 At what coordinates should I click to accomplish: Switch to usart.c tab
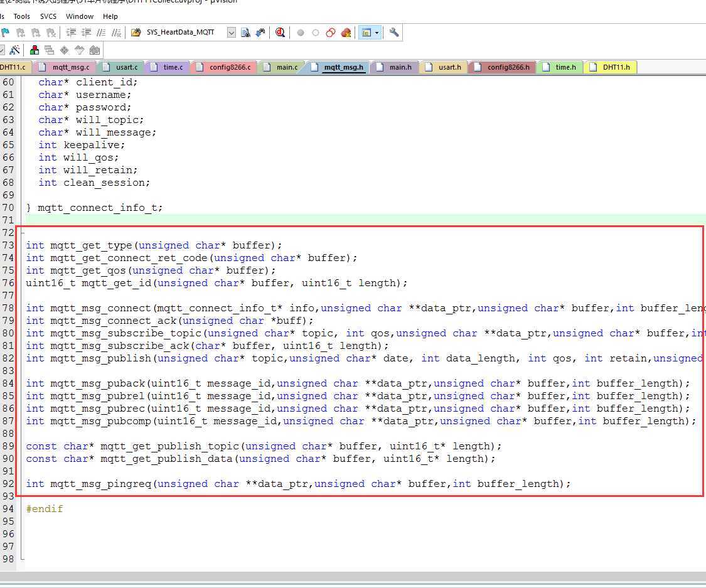pos(122,67)
